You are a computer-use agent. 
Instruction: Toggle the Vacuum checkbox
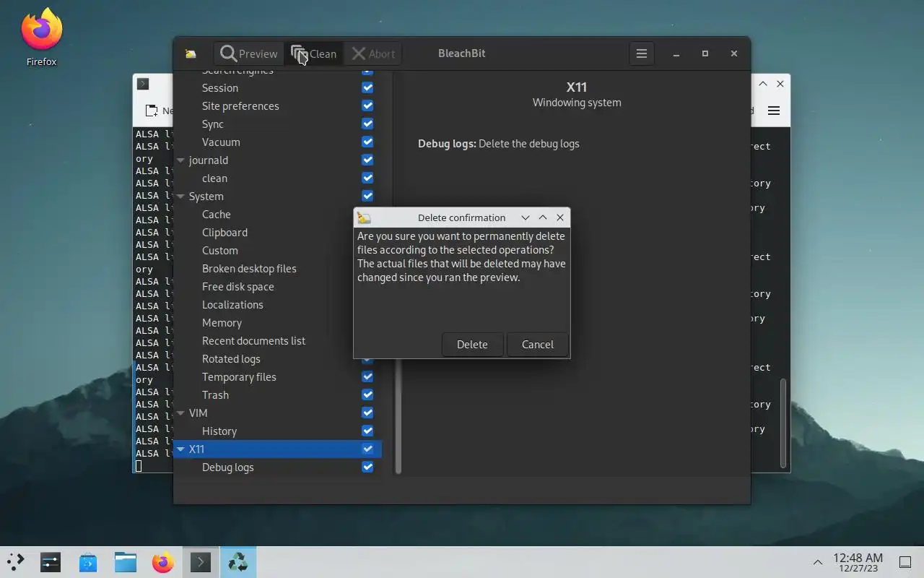click(x=367, y=142)
